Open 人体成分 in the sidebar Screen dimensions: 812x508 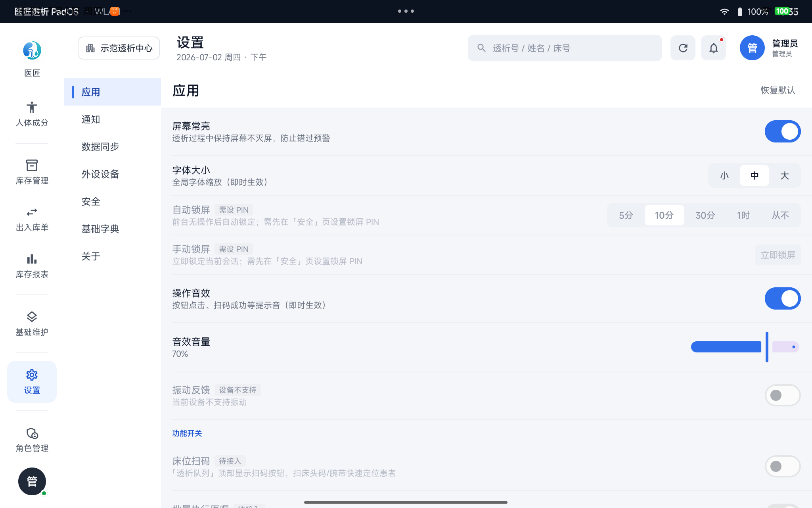pos(32,114)
